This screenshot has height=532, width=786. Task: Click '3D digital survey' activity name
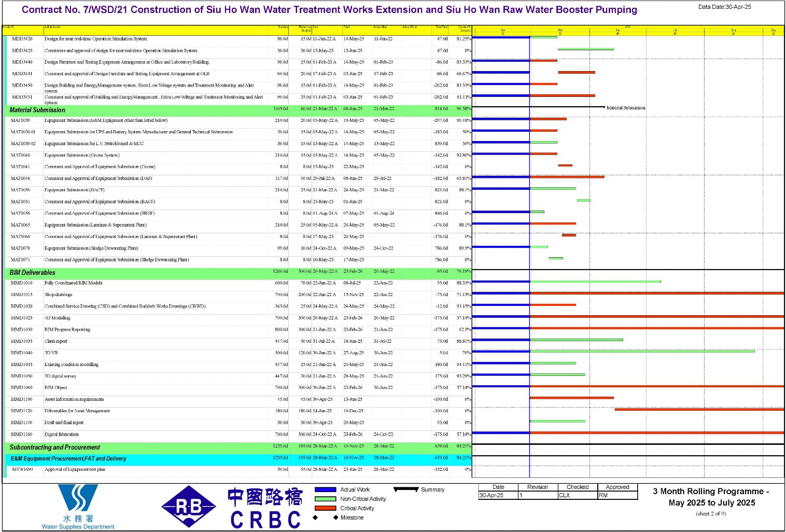point(60,376)
